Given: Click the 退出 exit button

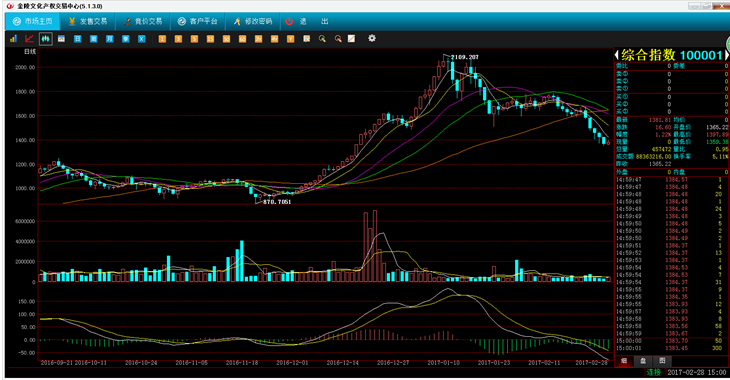Looking at the screenshot, I should (x=307, y=21).
